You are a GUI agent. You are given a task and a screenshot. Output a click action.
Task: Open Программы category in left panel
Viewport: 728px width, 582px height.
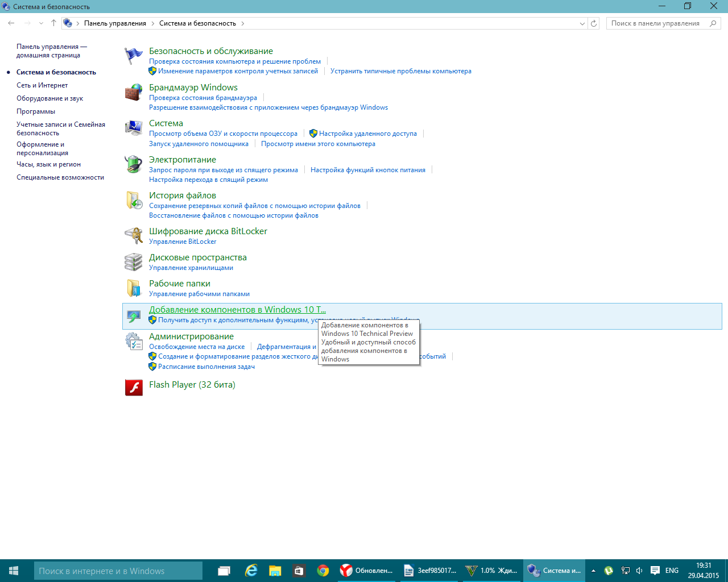[x=36, y=111]
